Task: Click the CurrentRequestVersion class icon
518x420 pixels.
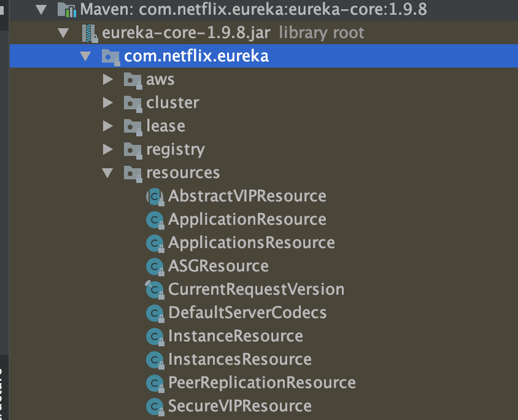Action: click(x=154, y=289)
